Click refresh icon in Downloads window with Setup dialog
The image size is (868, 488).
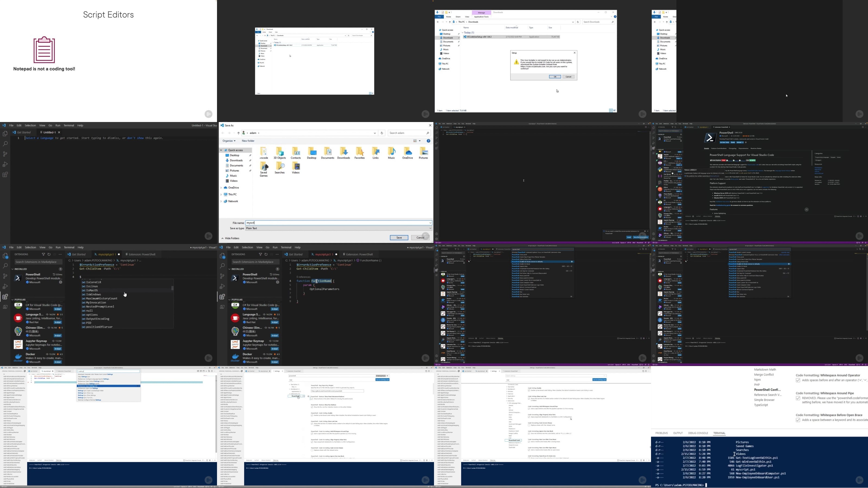point(578,22)
